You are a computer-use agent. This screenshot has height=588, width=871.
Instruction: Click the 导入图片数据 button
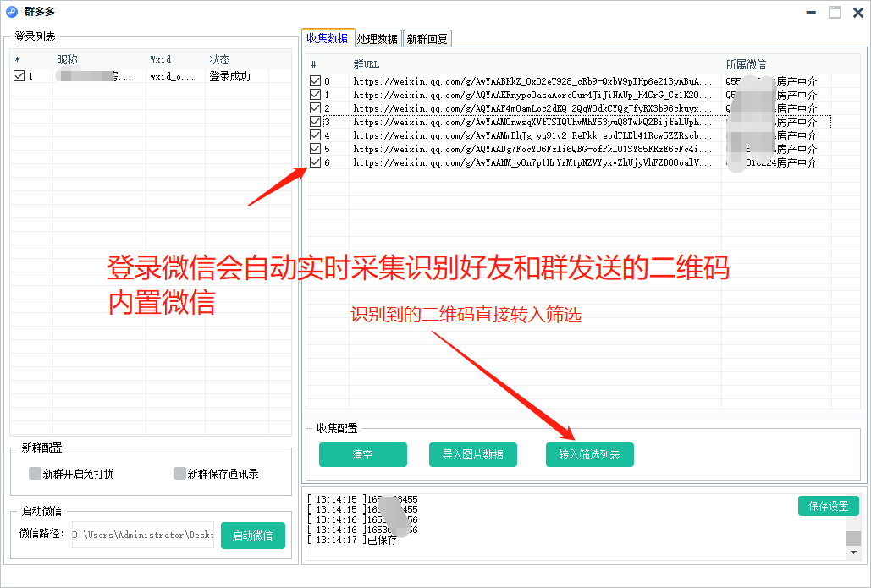click(x=472, y=455)
